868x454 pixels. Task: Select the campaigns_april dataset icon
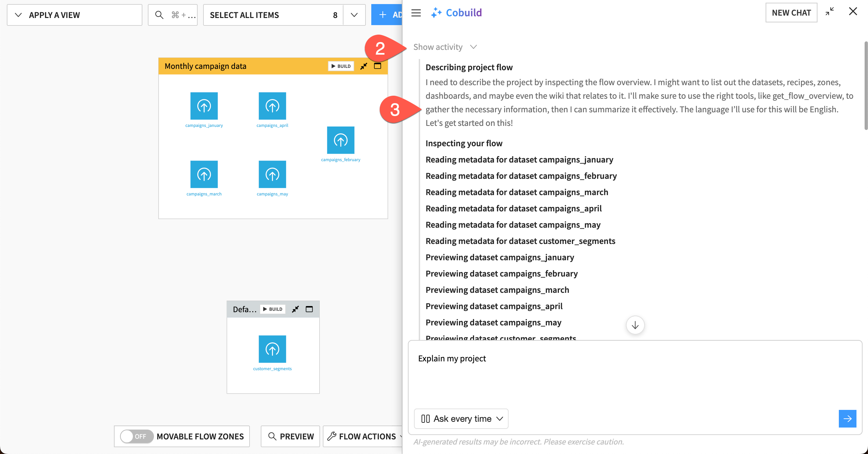point(272,106)
